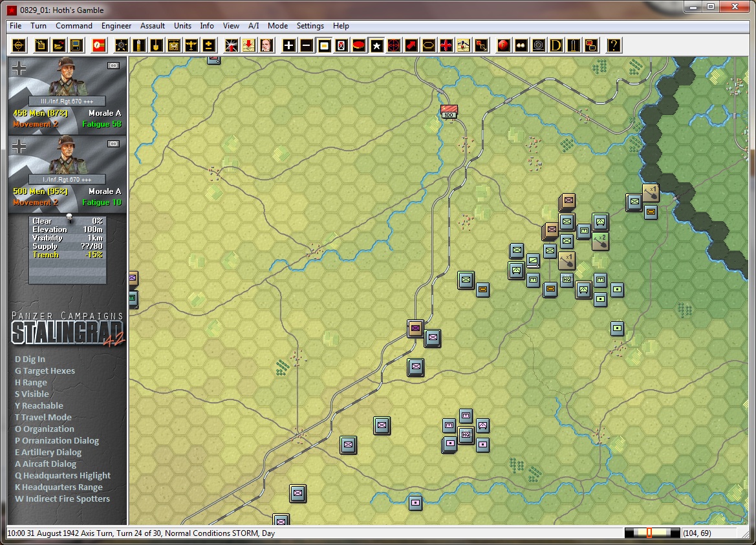The height and width of the screenshot is (545, 756).
Task: Advance to next turn via red clock icon
Action: click(99, 45)
